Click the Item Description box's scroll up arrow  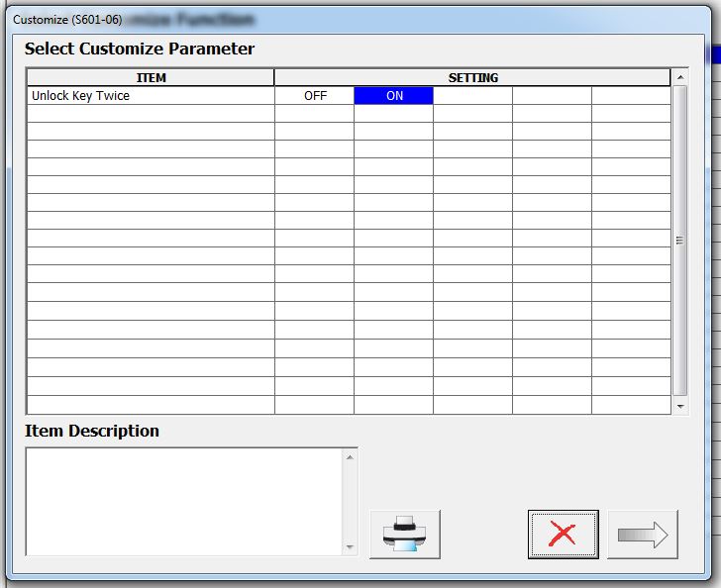pos(349,456)
